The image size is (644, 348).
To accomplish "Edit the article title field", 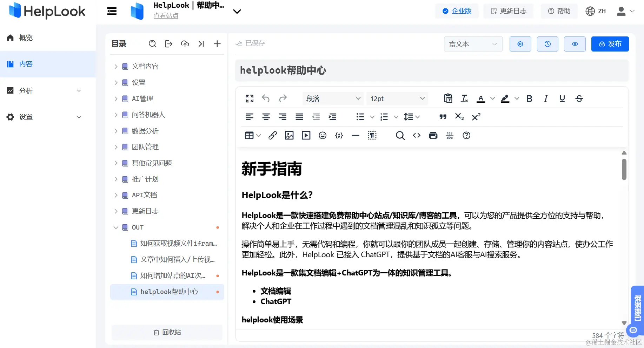I will point(432,70).
